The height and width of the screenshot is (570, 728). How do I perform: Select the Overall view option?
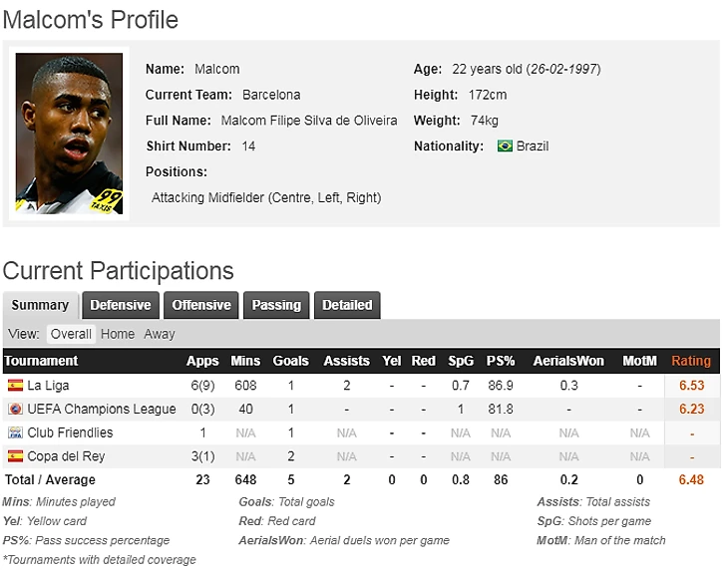[71, 334]
